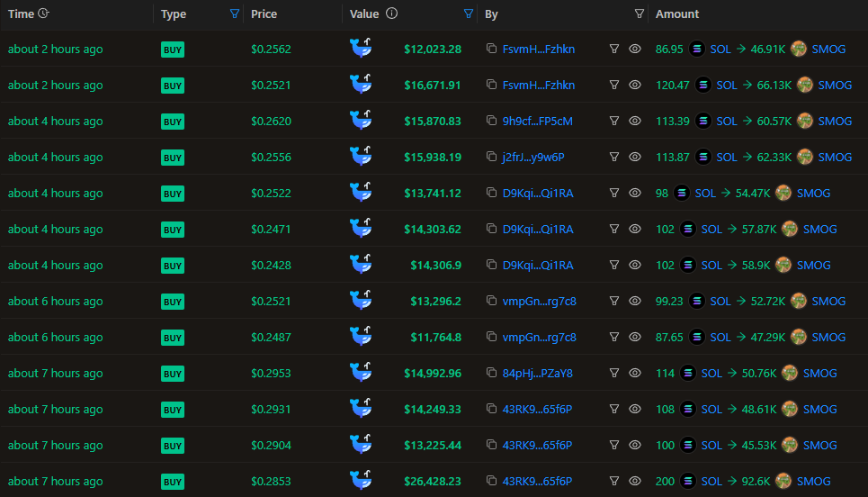Viewport: 868px width, 497px height.
Task: Copy j2frJ...y9w6P address
Action: pos(491,157)
